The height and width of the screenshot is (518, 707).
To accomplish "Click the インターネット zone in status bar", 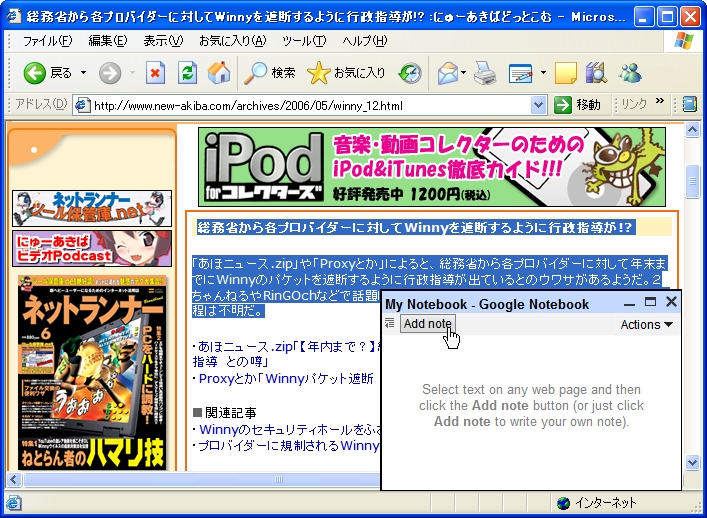I will pos(597,503).
